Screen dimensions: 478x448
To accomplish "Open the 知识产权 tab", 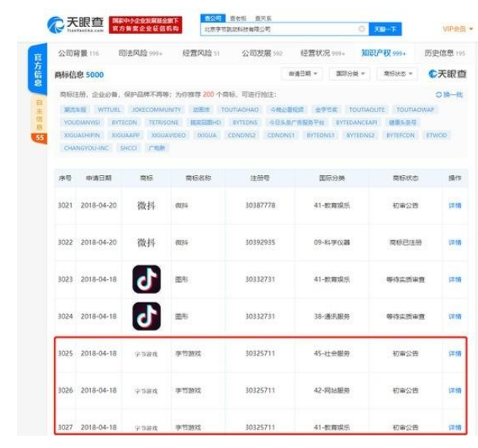I will (383, 53).
